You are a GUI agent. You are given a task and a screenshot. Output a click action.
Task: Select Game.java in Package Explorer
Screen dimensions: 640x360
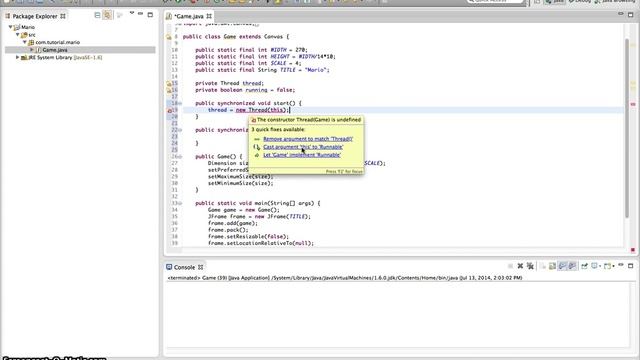click(x=55, y=50)
